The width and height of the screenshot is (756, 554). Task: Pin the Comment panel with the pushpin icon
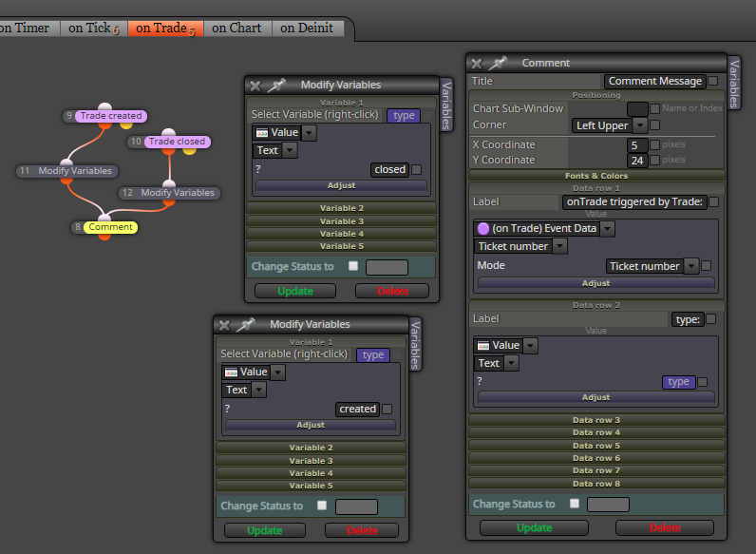tap(498, 63)
